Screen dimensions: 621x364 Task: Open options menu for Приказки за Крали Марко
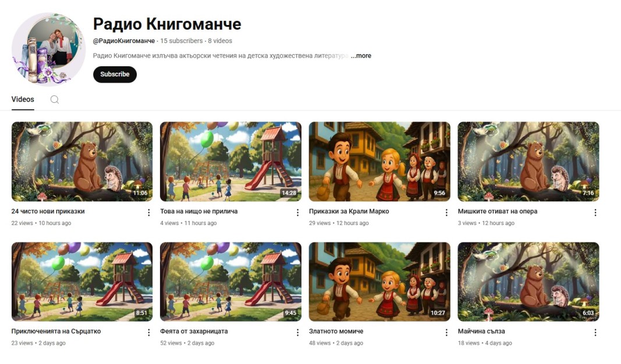tap(446, 213)
